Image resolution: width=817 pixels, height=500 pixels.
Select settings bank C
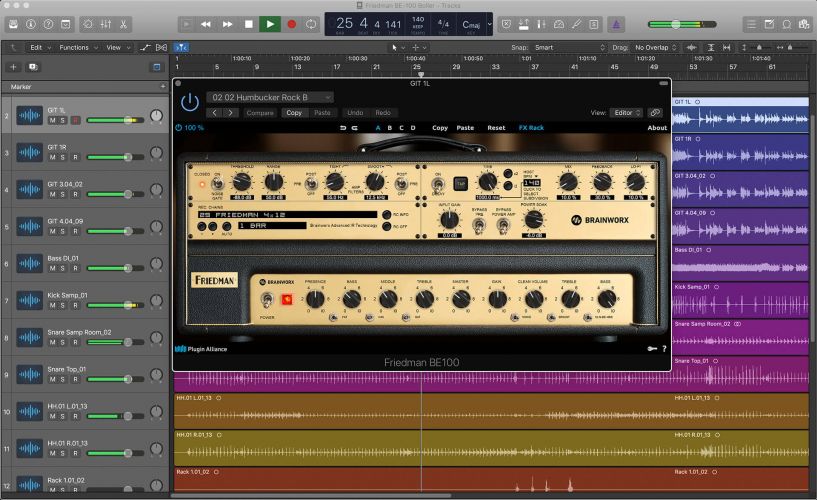coord(401,128)
